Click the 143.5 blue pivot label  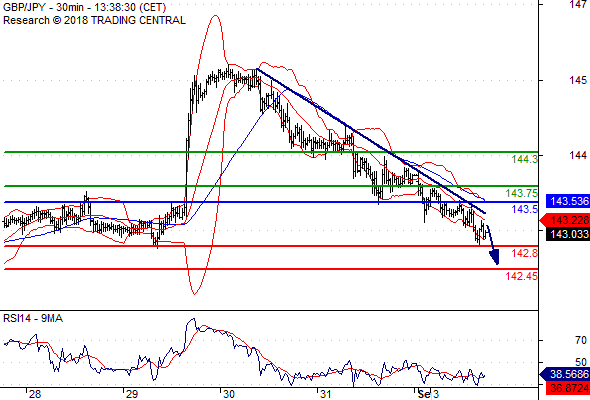click(x=525, y=209)
